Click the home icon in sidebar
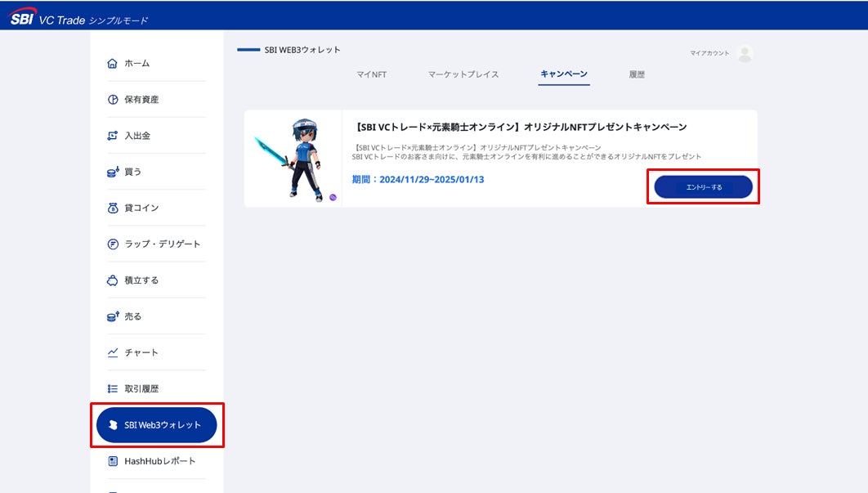 (x=112, y=63)
